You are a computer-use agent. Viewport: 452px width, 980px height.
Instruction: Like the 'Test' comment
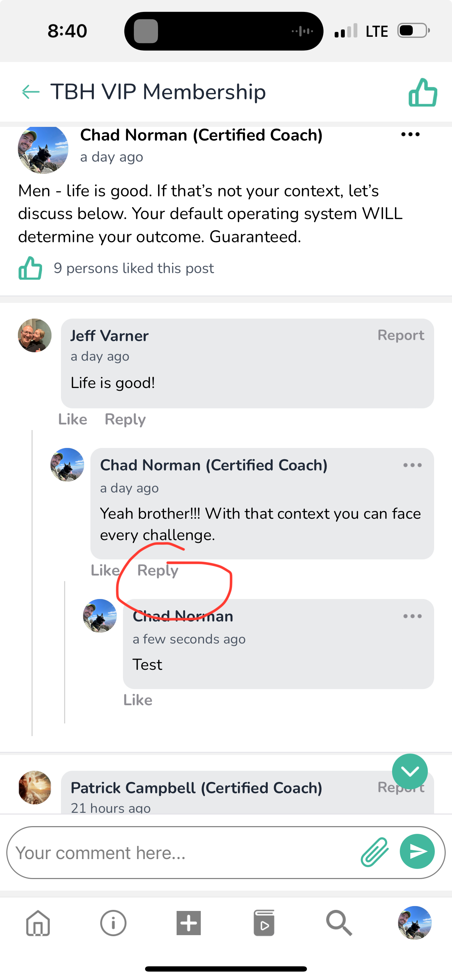[x=138, y=700]
